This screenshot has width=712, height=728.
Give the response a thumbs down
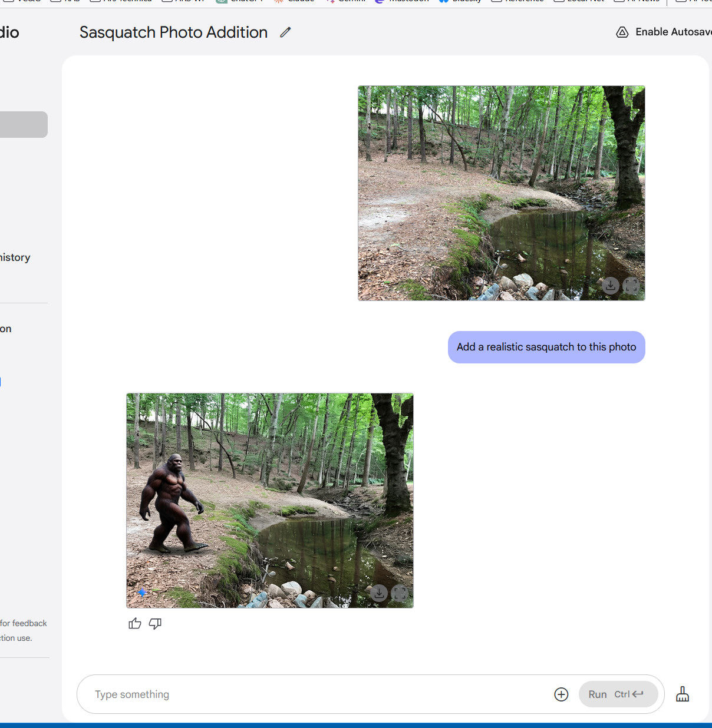click(x=155, y=624)
